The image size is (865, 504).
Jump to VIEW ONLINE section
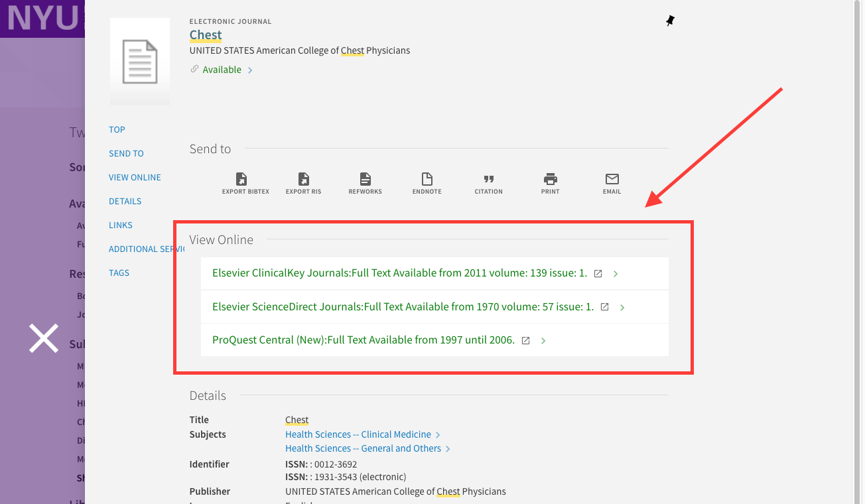pos(135,177)
